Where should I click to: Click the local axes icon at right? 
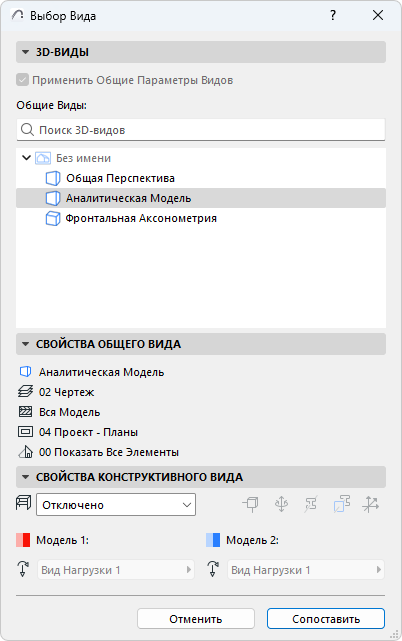point(371,504)
